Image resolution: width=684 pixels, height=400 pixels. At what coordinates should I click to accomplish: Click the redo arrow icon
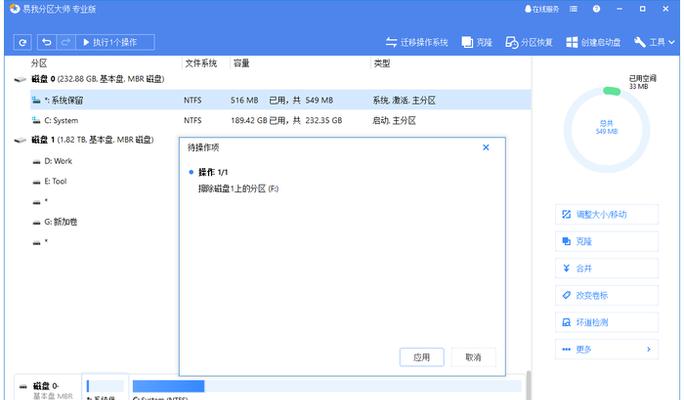pyautogui.click(x=66, y=42)
